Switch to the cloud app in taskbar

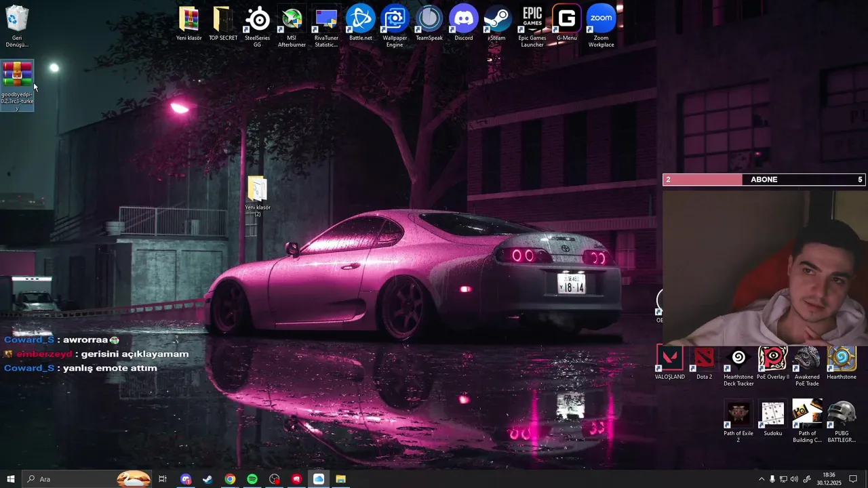[319, 479]
